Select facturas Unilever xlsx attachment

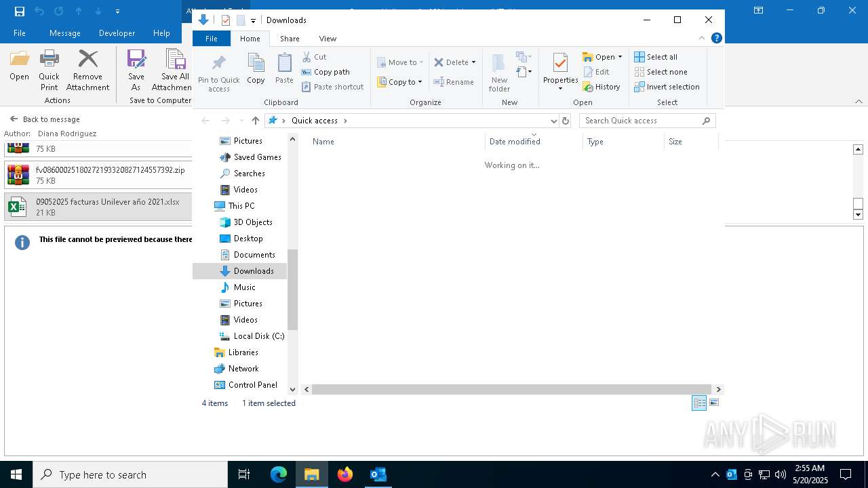tap(98, 207)
